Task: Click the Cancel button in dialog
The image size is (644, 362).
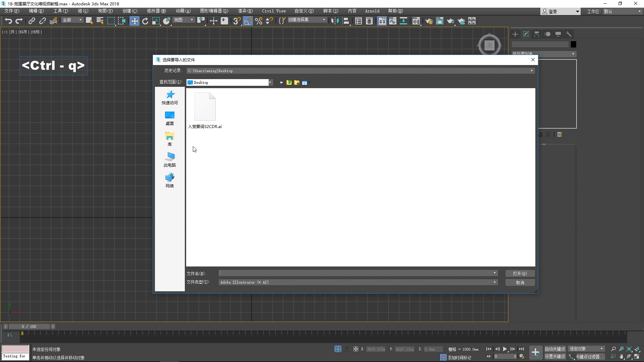Action: [x=520, y=283]
